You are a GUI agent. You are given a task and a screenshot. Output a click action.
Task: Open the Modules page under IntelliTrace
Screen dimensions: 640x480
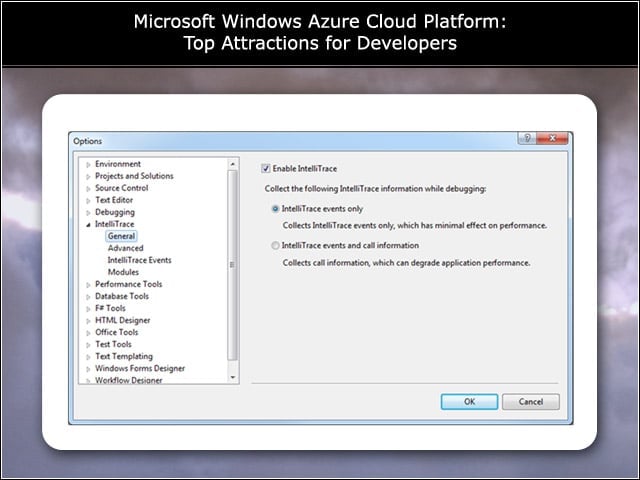click(123, 272)
